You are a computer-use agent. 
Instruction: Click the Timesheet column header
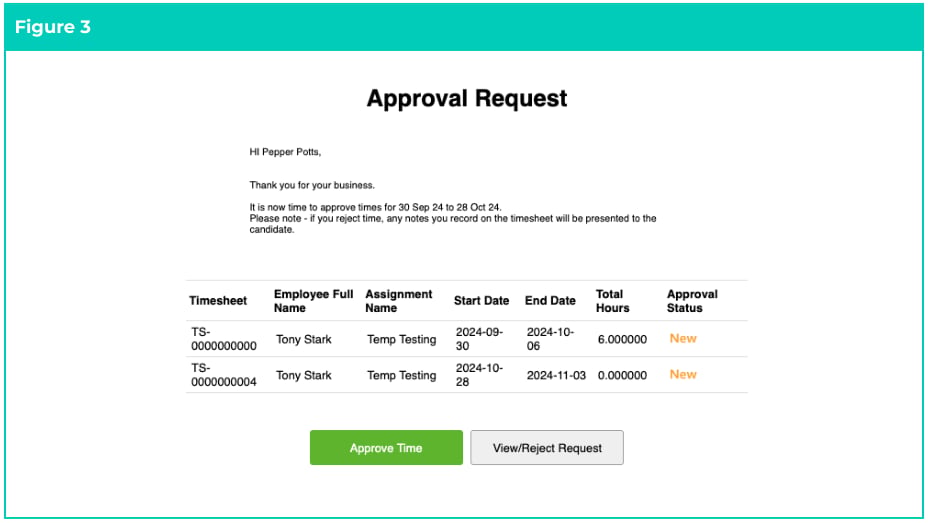point(218,301)
